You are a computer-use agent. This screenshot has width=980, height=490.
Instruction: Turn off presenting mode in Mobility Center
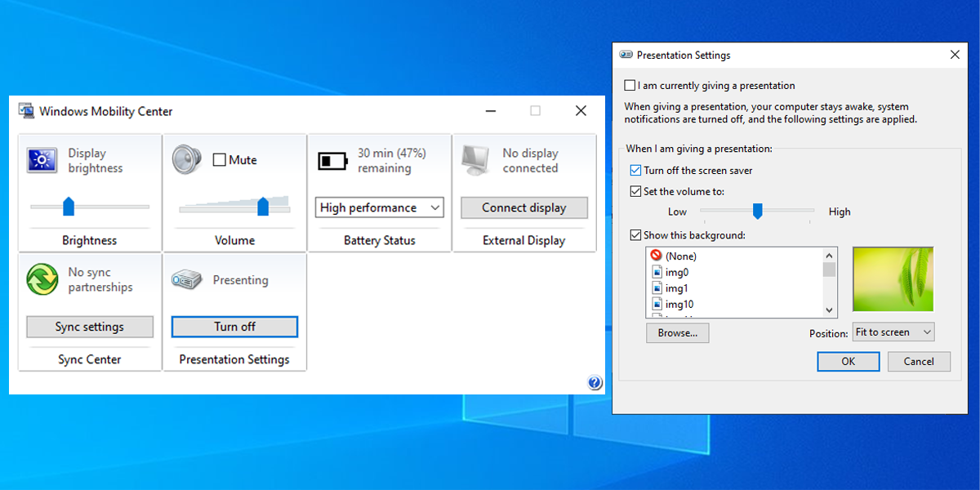(x=234, y=327)
